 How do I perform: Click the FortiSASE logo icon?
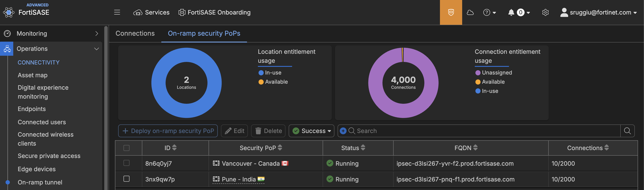pyautogui.click(x=9, y=12)
